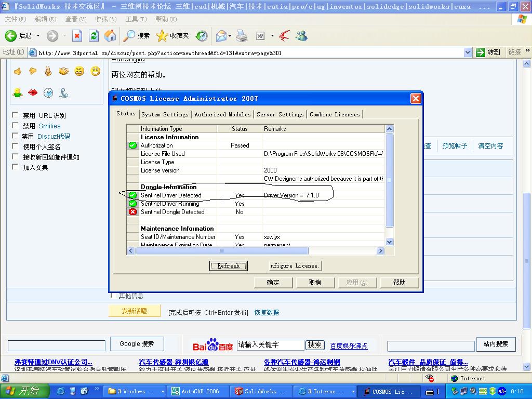Insert the victory hand emoticon
Screen dimensions: 532x399
pos(48,71)
